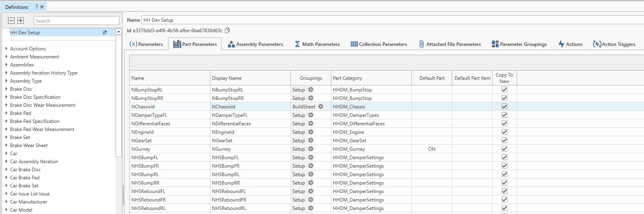The image size is (644, 214).
Task: Copy the Id using clipboard icon
Action: 227,30
